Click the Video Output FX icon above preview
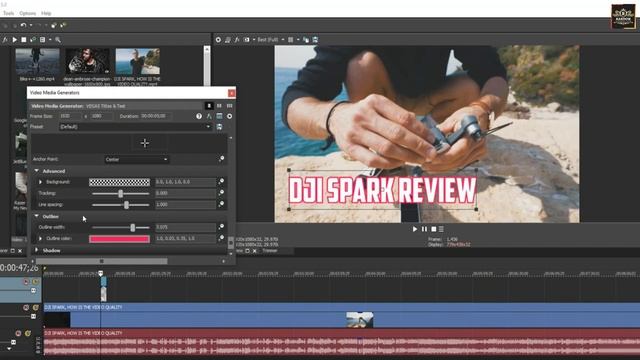Viewport: 640px width, 360px height. 237,40
